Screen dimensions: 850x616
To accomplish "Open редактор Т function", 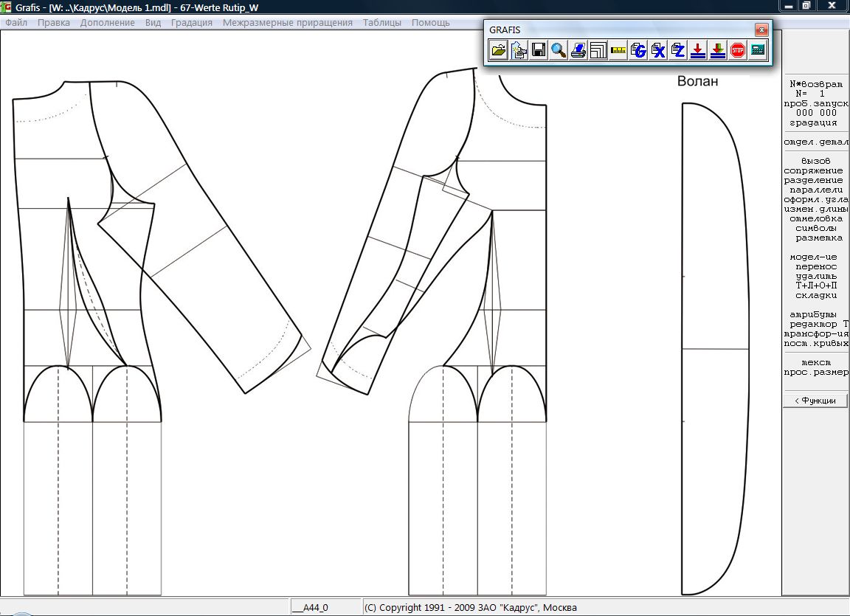I will (819, 325).
